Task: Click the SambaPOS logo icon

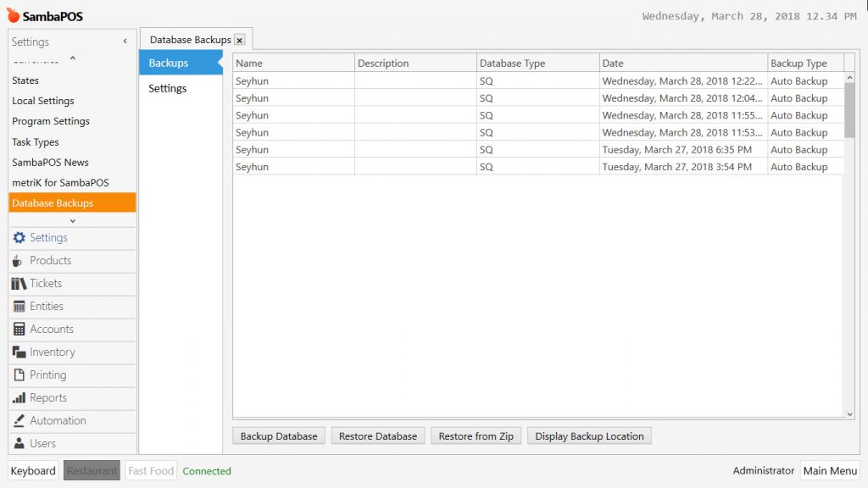Action: tap(13, 15)
